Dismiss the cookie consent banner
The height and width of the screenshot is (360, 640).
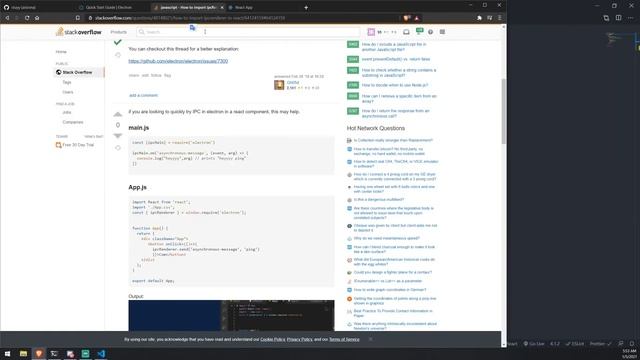[370, 339]
